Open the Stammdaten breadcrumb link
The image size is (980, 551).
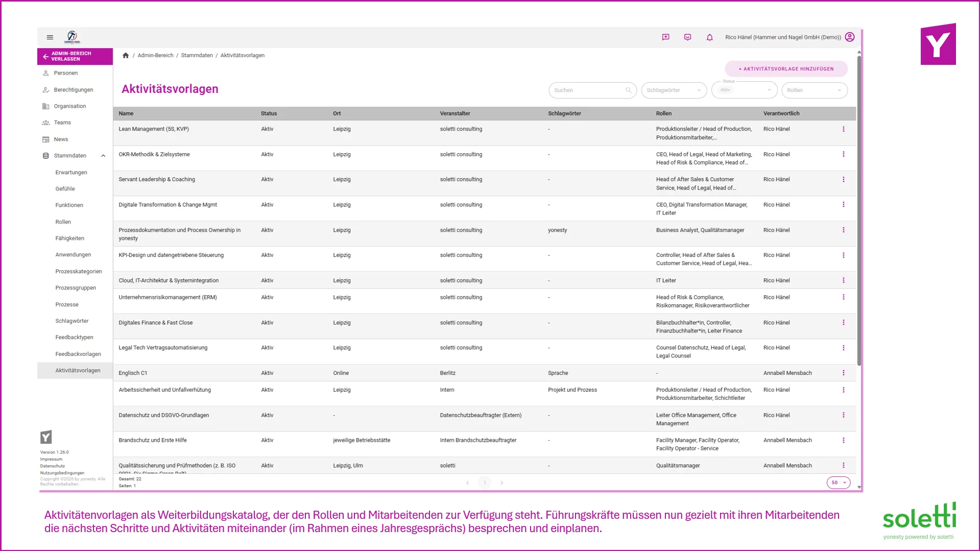click(x=197, y=55)
